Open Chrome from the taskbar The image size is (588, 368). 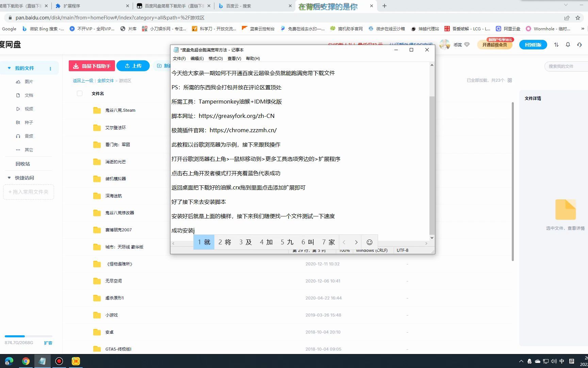(x=26, y=361)
